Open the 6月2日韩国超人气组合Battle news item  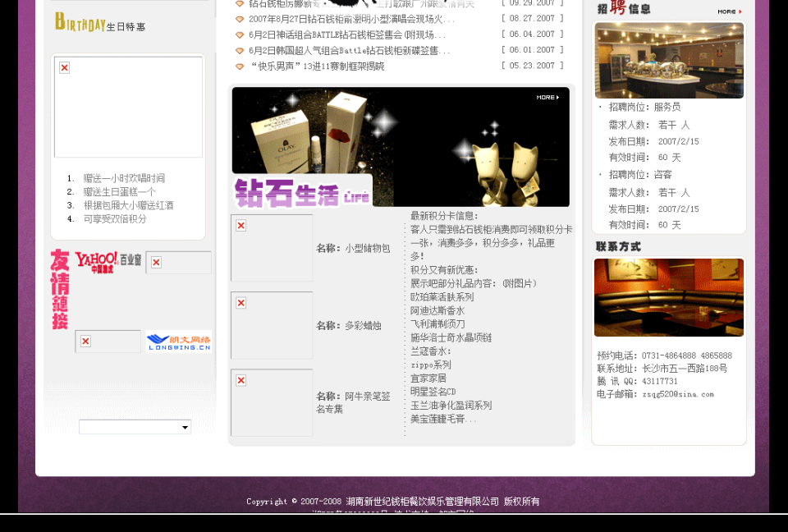tap(350, 50)
